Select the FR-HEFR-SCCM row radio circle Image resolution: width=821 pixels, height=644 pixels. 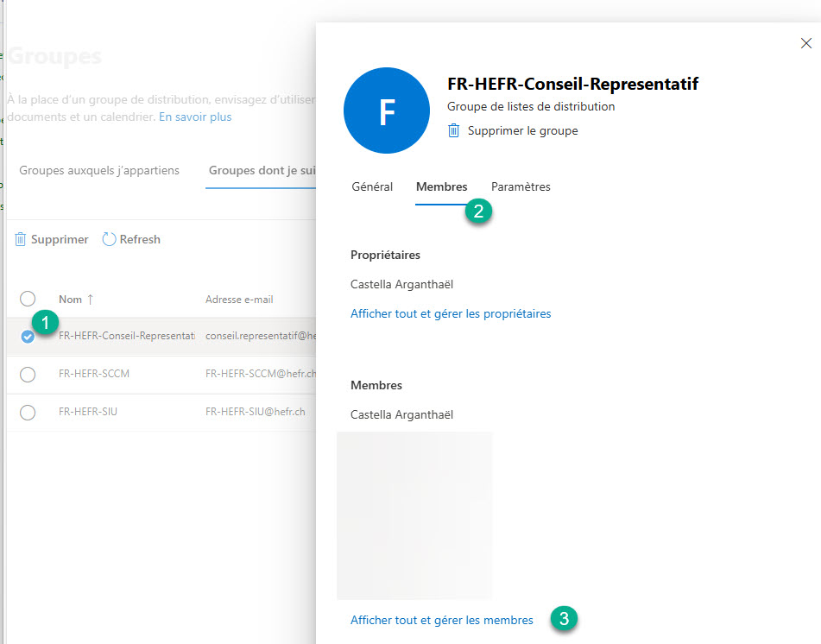tap(28, 375)
